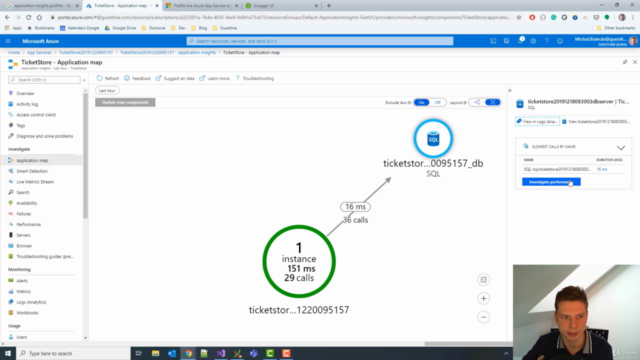640x360 pixels.
Task: Select force-directed layout icon
Action: pos(493,102)
